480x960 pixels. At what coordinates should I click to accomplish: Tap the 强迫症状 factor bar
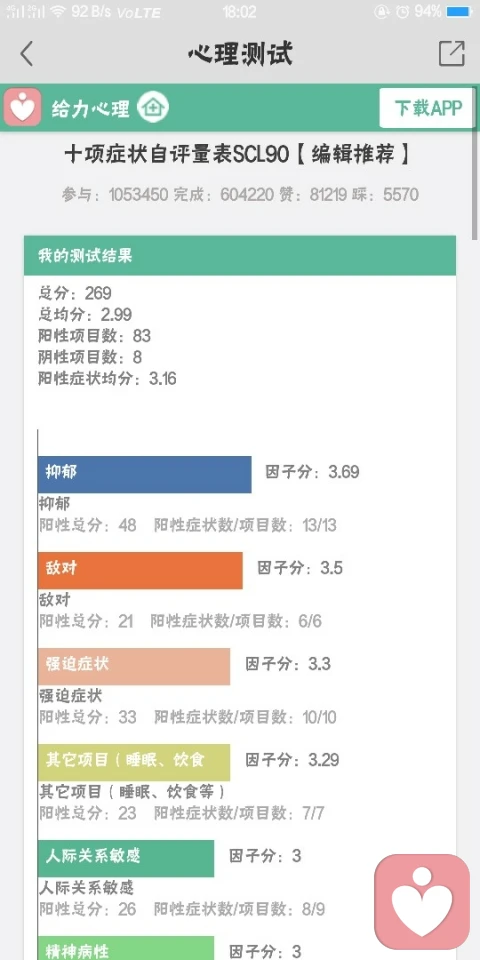(x=134, y=666)
